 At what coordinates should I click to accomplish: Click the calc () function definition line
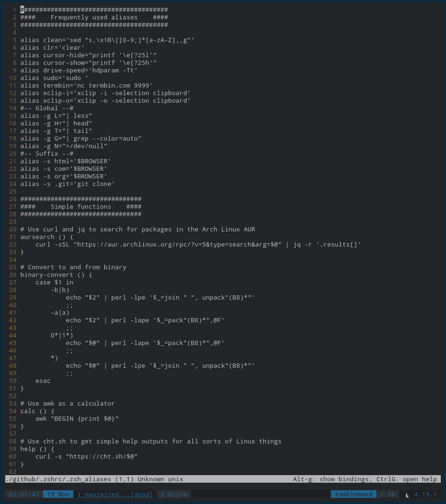[37, 411]
